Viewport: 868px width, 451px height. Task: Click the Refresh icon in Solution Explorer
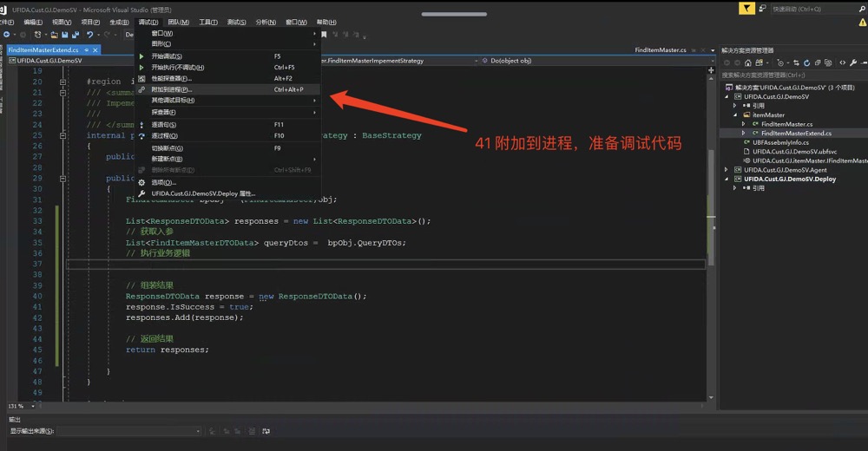click(x=805, y=62)
